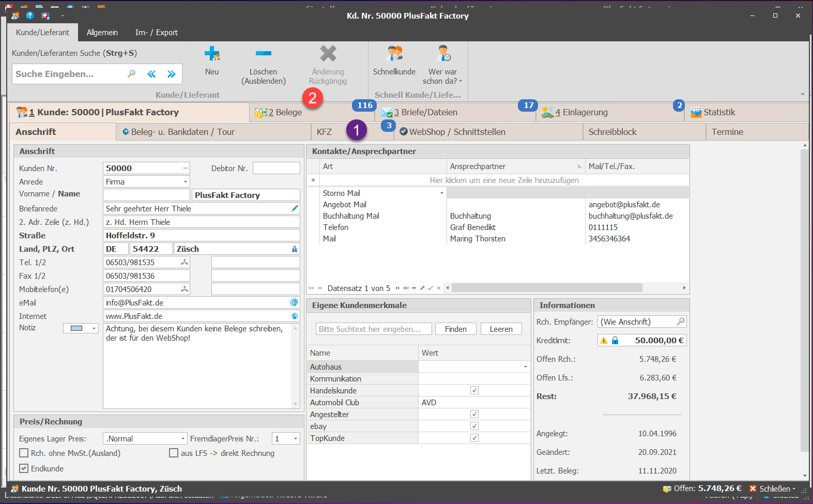
Task: Dial Mobiltelefon using its phone icon
Action: 184,289
